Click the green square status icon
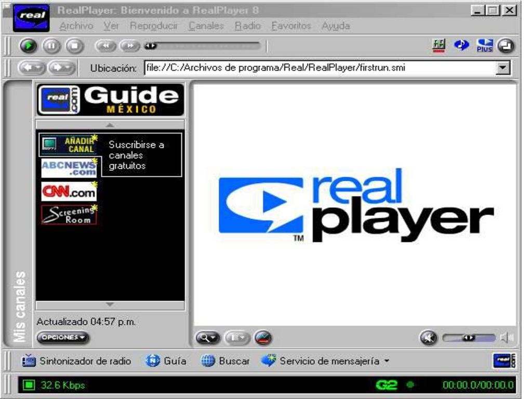 [x=29, y=385]
